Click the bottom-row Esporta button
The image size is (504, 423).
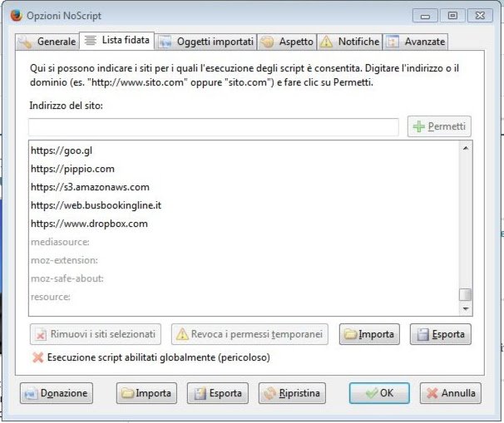(218, 393)
